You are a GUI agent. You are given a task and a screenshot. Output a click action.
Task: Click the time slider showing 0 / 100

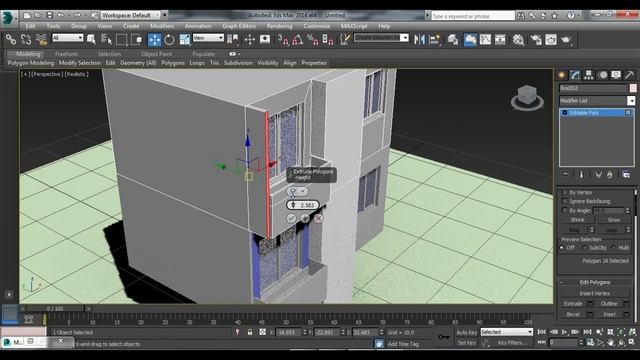tap(55, 309)
